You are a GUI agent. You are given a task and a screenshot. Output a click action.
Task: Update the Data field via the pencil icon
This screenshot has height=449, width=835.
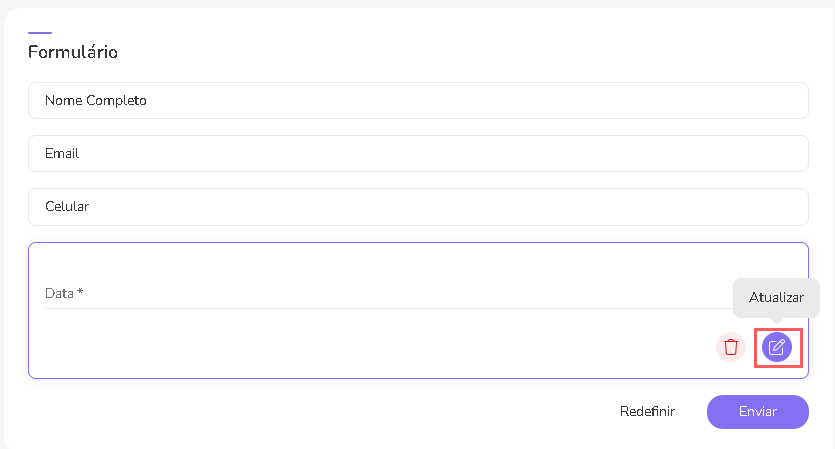pos(777,347)
